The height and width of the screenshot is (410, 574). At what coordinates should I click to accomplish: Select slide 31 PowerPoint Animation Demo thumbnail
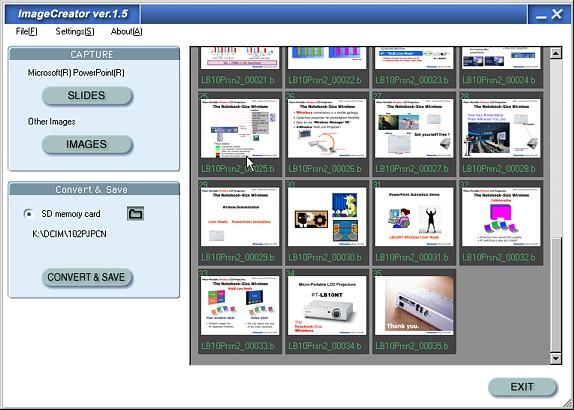coord(414,217)
